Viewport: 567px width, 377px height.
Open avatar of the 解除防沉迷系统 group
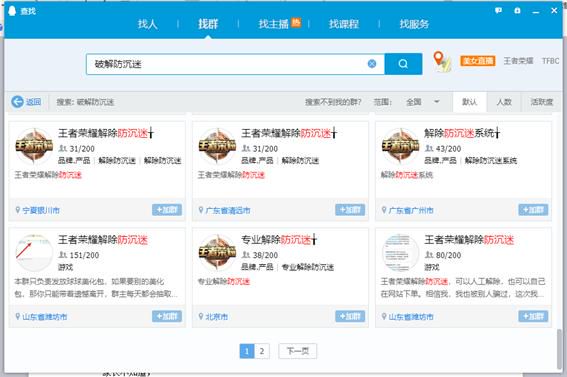(401, 146)
